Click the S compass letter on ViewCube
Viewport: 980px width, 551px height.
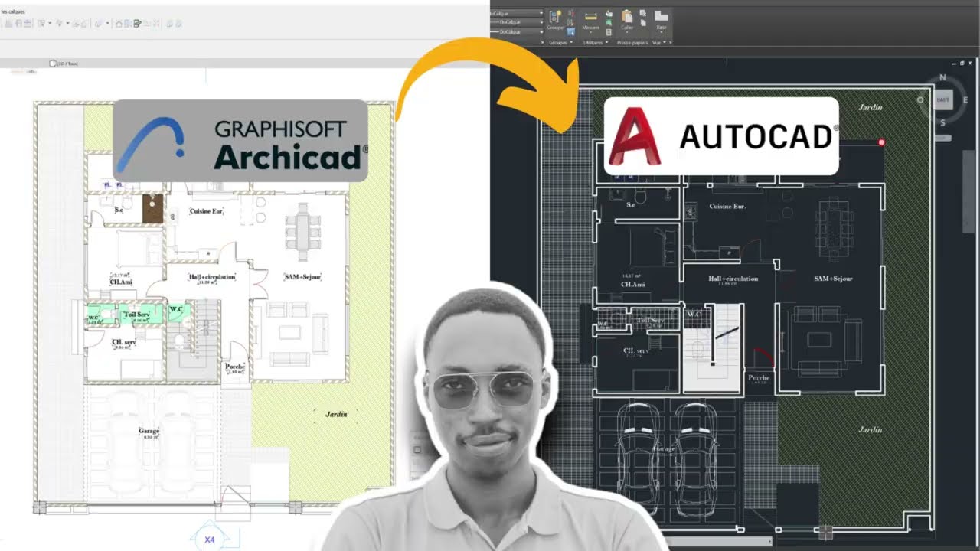pyautogui.click(x=942, y=122)
